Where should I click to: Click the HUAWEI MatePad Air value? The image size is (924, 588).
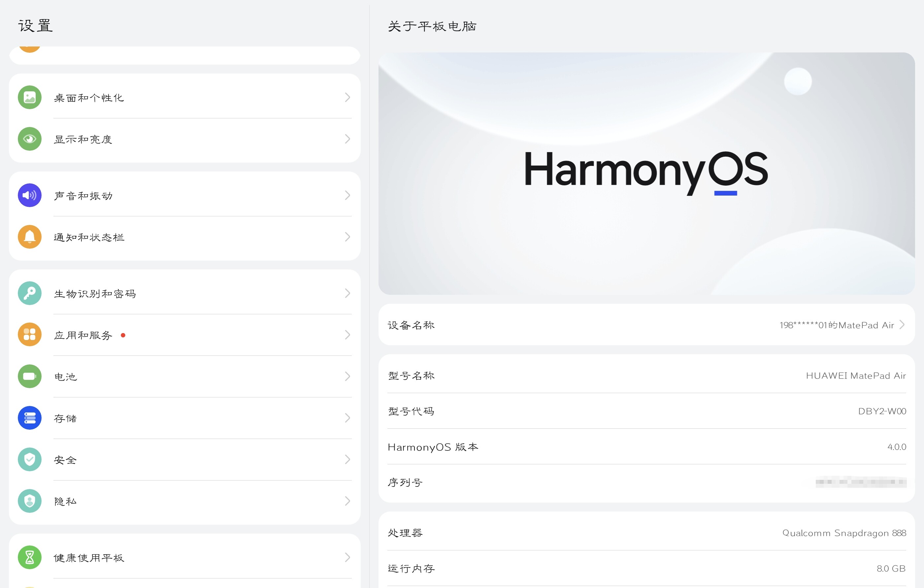pyautogui.click(x=856, y=376)
